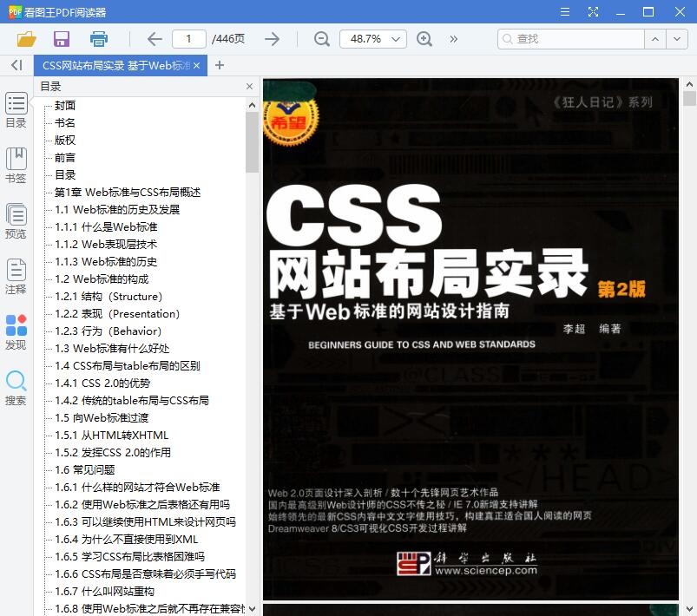Screen dimensions: 697x616
Task: Open a PDF file with folder icon
Action: pyautogui.click(x=26, y=39)
